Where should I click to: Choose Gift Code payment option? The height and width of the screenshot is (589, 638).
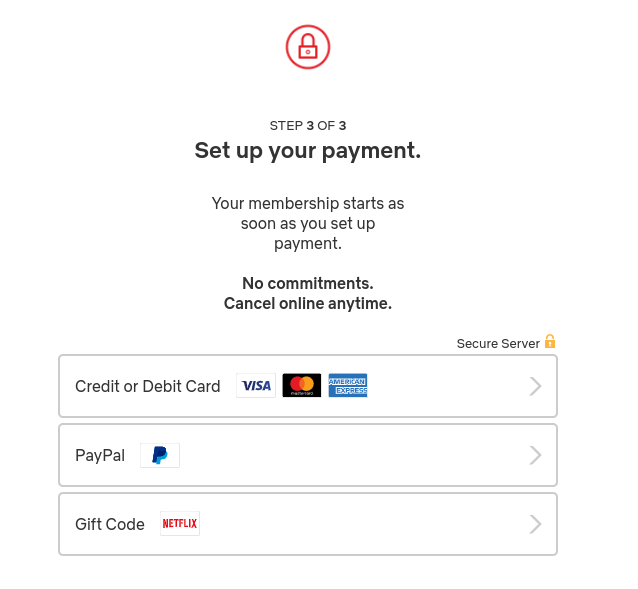[308, 524]
